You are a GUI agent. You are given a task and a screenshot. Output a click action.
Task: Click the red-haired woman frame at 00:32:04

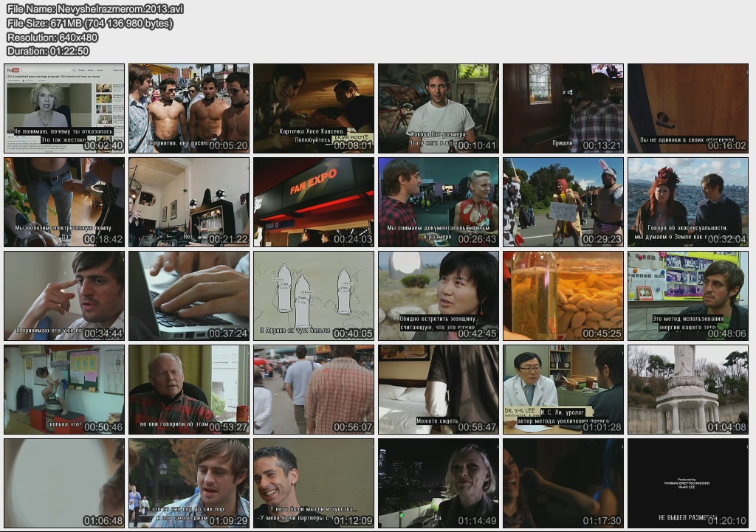point(688,202)
